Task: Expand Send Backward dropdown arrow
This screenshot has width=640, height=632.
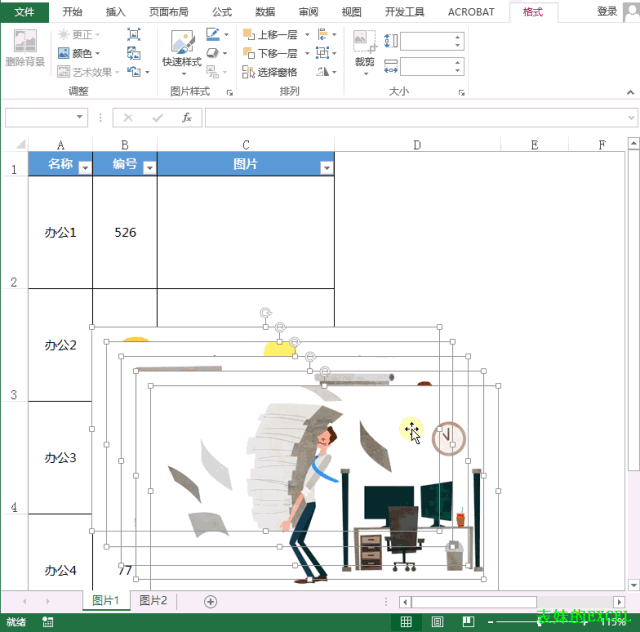Action: (x=307, y=53)
